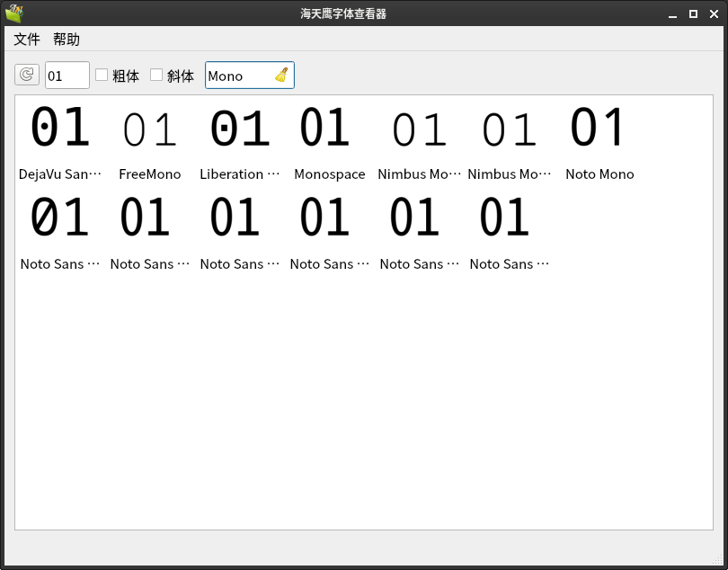Click the preview text field containing 01
Screen dimensions: 728x570
click(67, 75)
